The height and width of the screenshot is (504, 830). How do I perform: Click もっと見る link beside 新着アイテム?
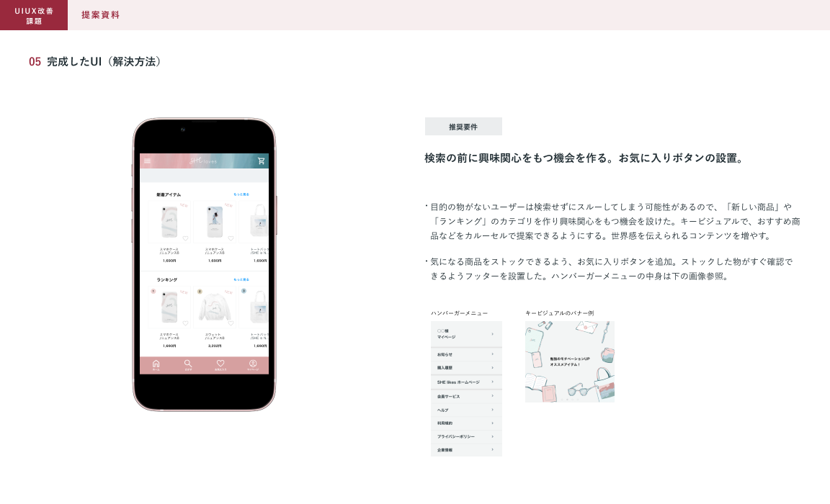click(241, 194)
